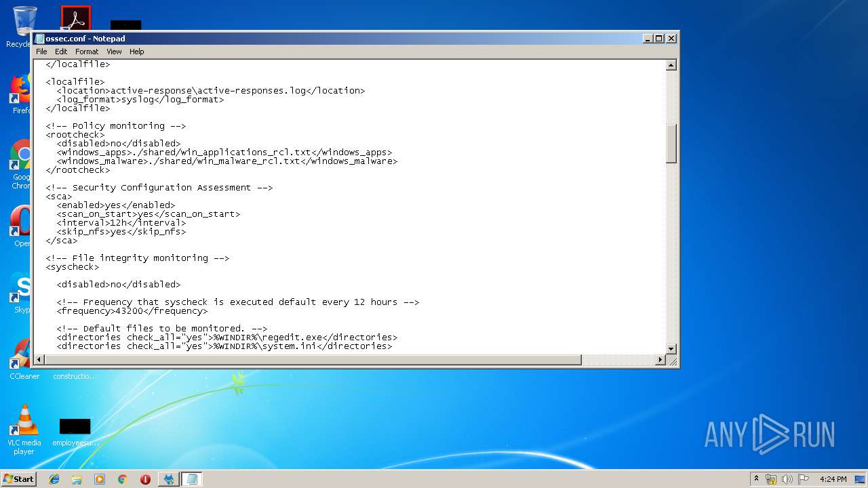Click the scan_on_start line

pyautogui.click(x=149, y=214)
